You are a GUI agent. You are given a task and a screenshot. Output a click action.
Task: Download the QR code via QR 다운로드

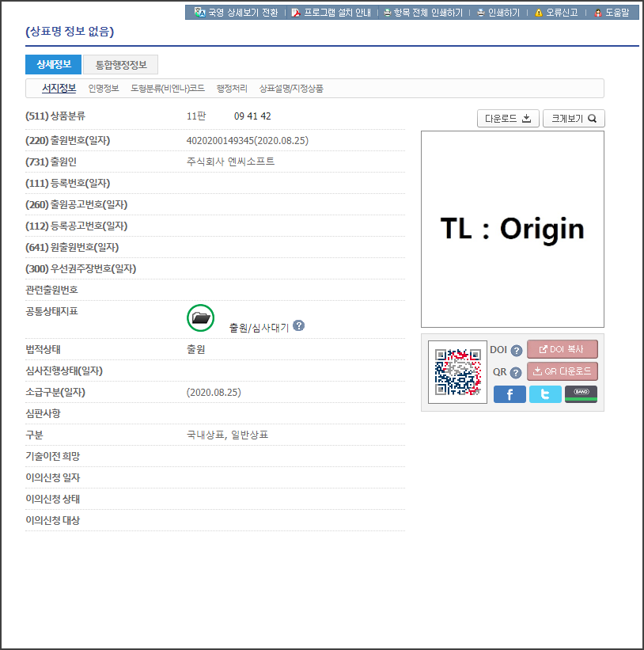tap(563, 371)
